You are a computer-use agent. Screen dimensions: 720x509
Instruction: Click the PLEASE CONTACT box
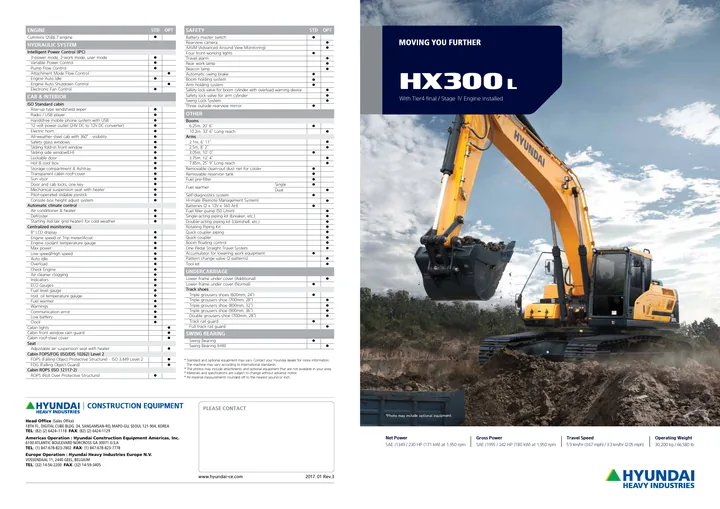point(266,436)
